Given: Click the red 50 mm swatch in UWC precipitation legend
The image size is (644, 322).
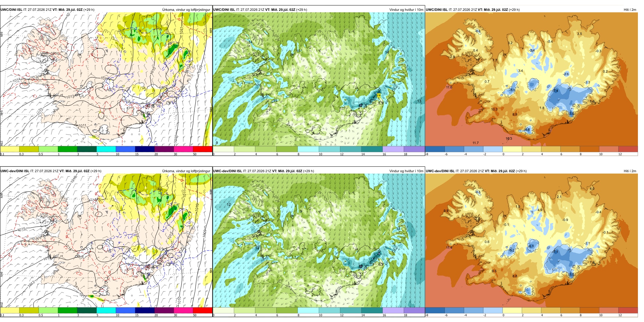Looking at the screenshot, I should pos(203,149).
